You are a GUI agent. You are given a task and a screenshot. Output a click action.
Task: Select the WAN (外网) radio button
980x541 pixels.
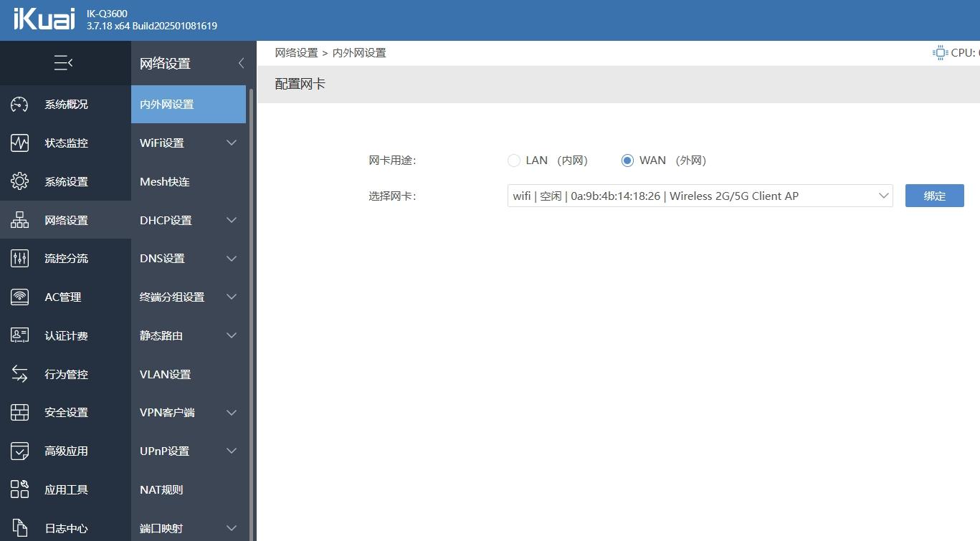click(x=627, y=160)
